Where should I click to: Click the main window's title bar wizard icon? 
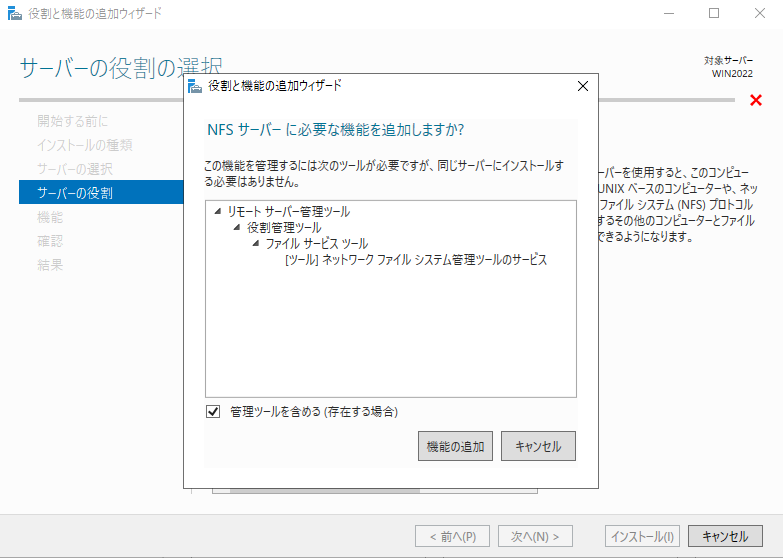(x=14, y=14)
